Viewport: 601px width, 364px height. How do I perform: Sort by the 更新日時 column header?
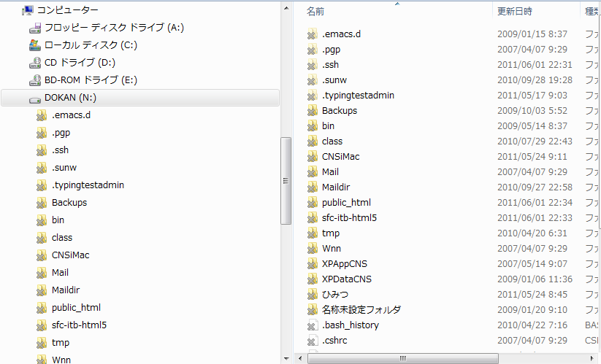[515, 11]
